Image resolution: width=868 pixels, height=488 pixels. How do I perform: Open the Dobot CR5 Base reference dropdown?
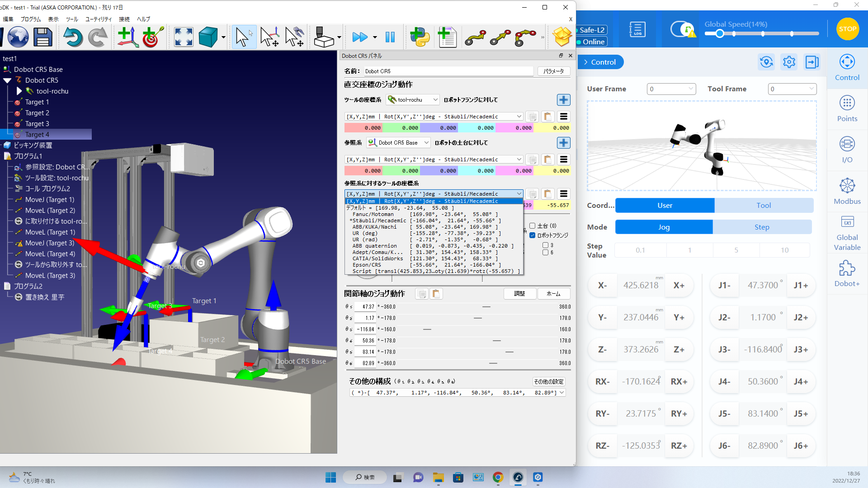click(x=398, y=143)
